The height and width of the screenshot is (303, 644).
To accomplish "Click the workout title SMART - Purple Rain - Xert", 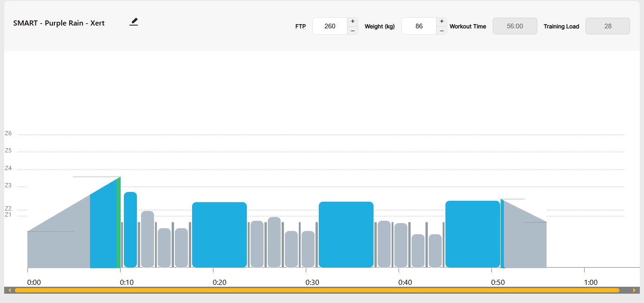I will point(59,23).
